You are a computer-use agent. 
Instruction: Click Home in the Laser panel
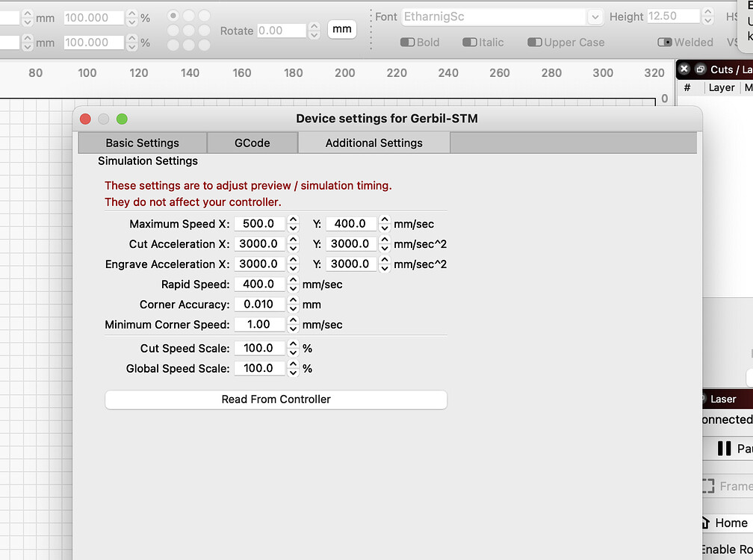point(728,523)
